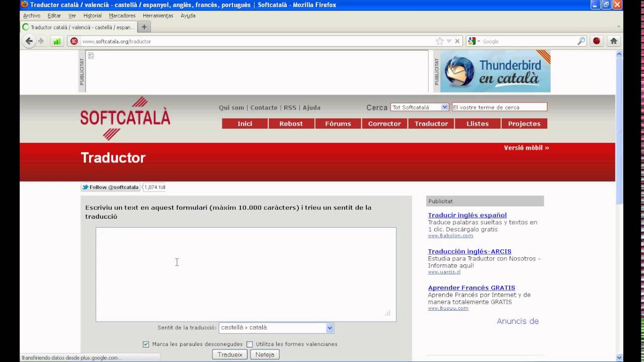Open the 'Traducir inglés español' ad link

tap(467, 215)
